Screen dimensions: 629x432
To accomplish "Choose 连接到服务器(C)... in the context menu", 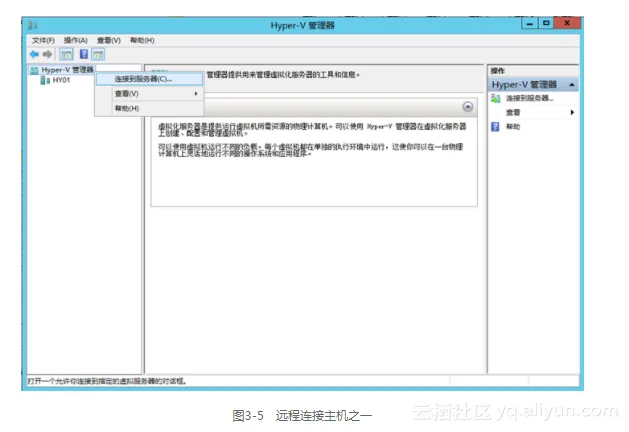I will pyautogui.click(x=149, y=79).
